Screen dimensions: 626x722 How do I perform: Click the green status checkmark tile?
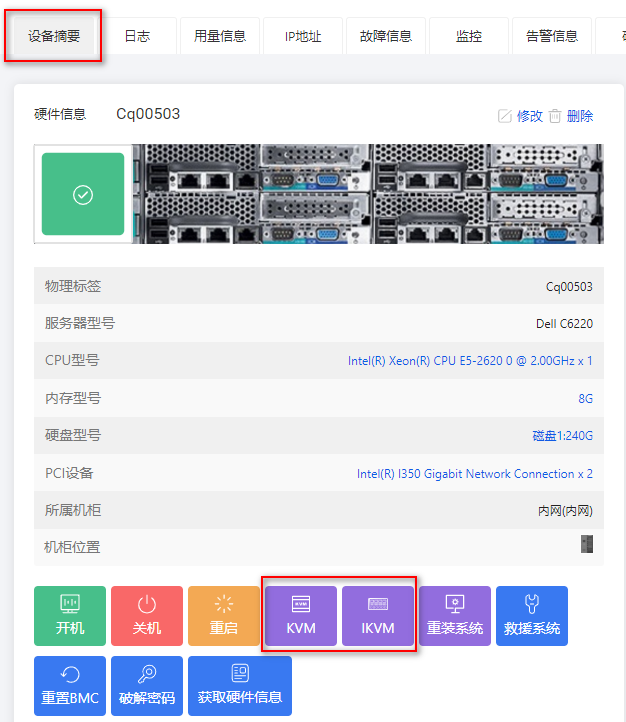(x=83, y=194)
